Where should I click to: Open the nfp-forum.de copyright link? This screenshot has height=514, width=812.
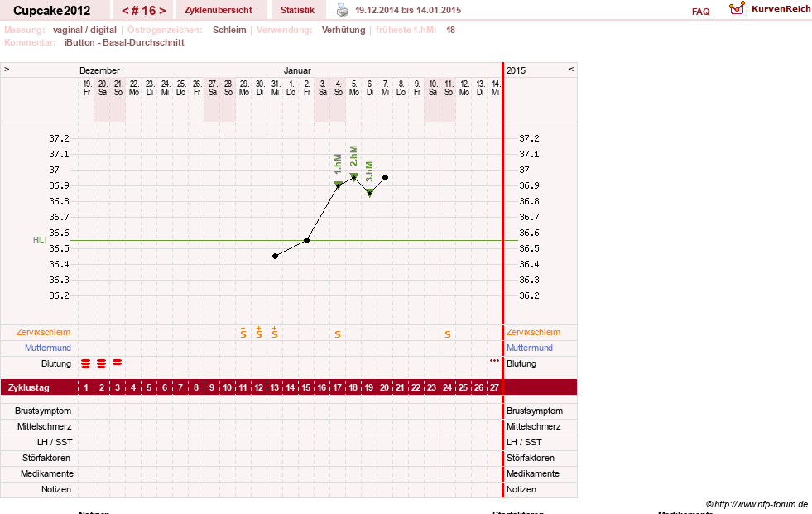pyautogui.click(x=757, y=504)
